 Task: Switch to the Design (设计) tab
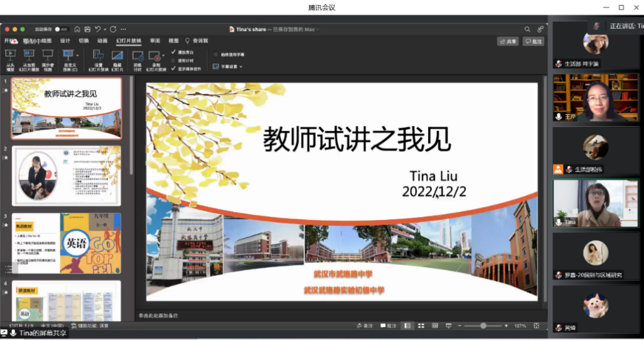point(65,41)
